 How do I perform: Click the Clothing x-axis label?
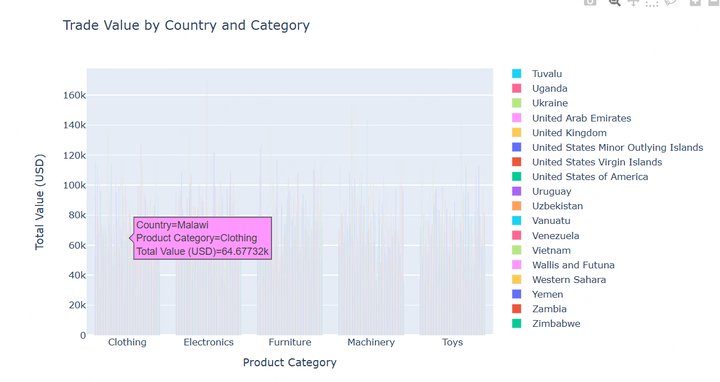[127, 342]
